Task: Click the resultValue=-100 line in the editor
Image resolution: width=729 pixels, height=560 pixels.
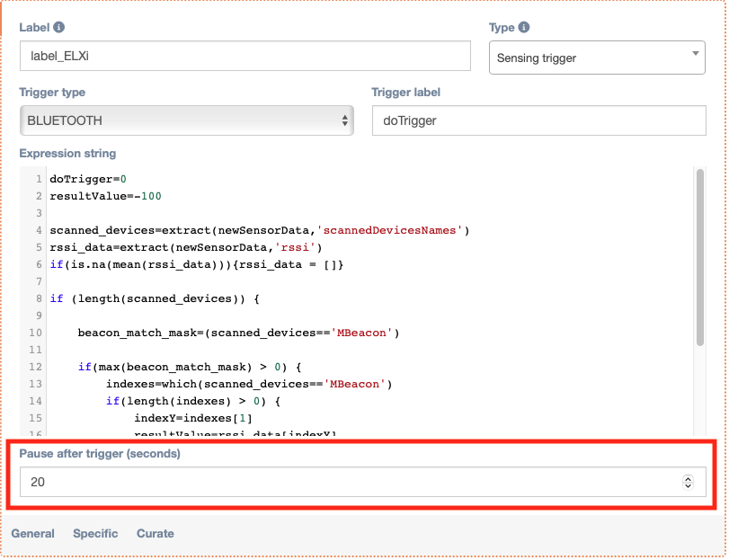Action: (x=105, y=196)
